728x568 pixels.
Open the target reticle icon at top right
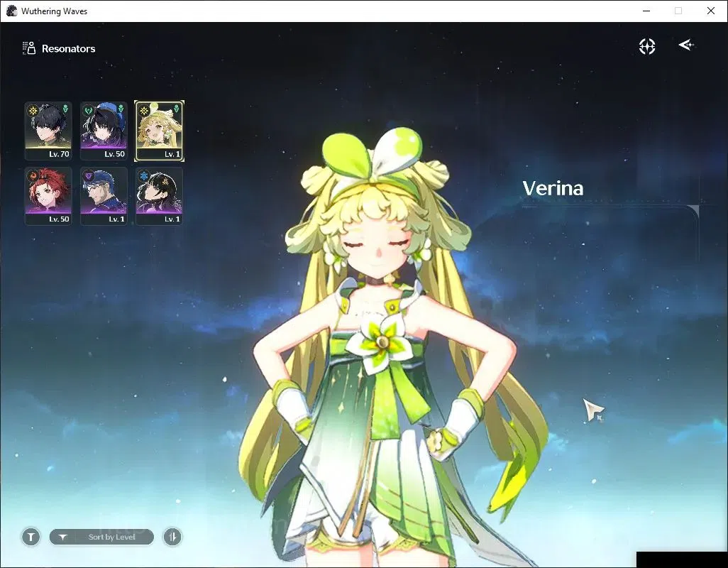click(x=646, y=46)
